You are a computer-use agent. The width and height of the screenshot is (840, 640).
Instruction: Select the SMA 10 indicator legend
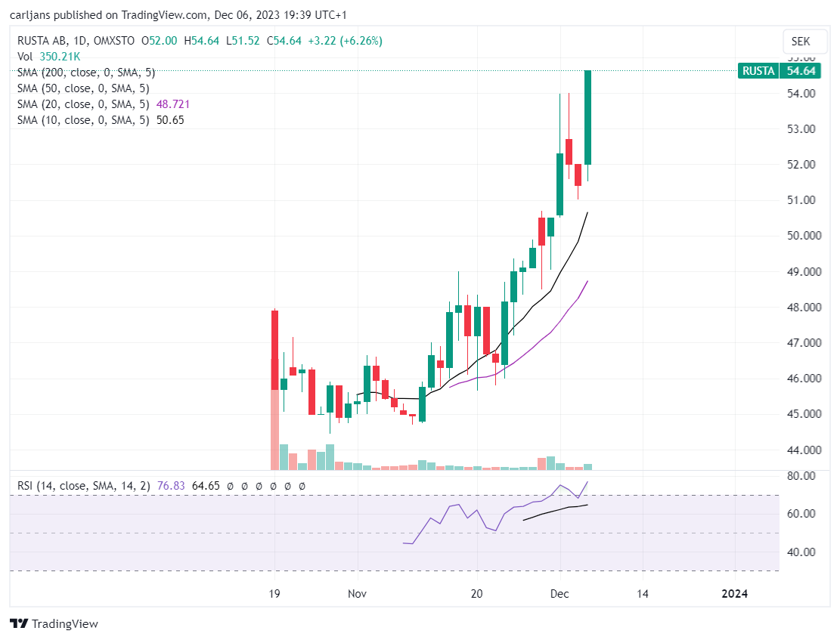[x=101, y=120]
